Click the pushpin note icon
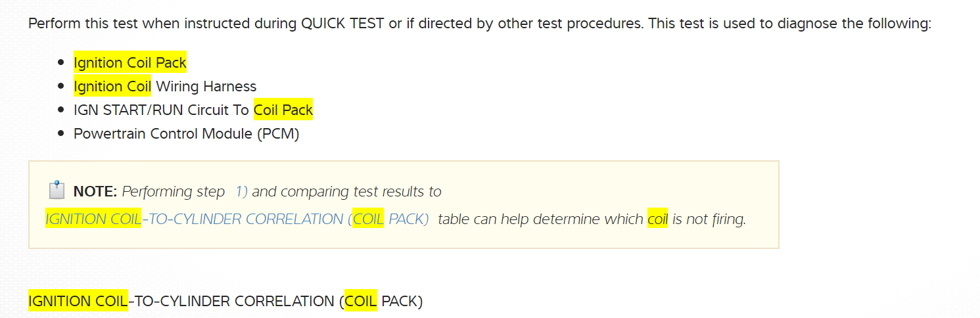 pyautogui.click(x=57, y=191)
